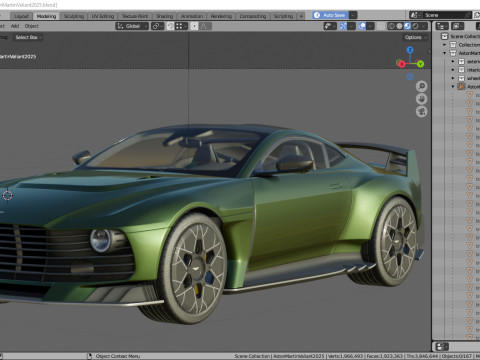
Task: Open the Texture Paint workspace tab
Action: [x=135, y=16]
